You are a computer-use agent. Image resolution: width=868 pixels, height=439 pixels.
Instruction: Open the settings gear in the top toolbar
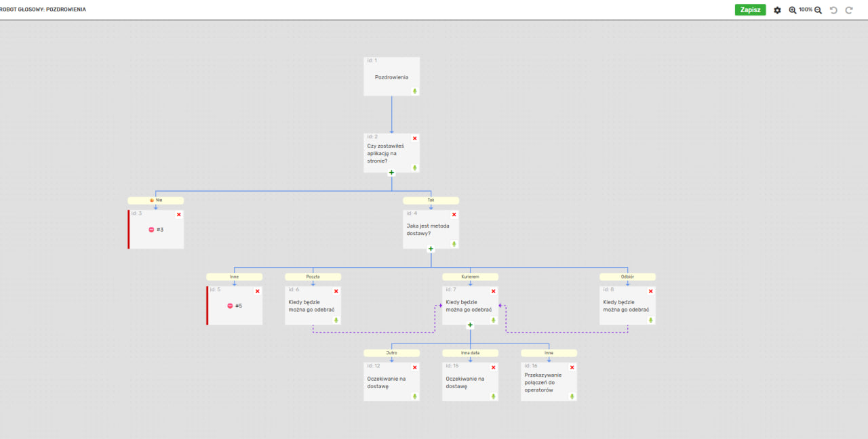click(x=777, y=10)
